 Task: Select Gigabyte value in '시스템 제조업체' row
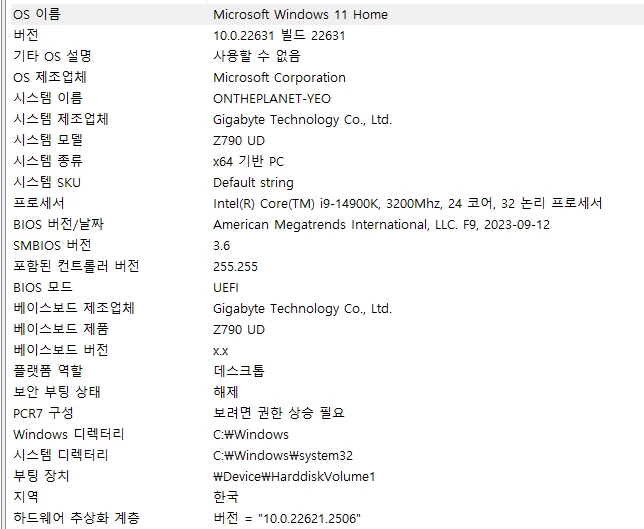(303, 120)
